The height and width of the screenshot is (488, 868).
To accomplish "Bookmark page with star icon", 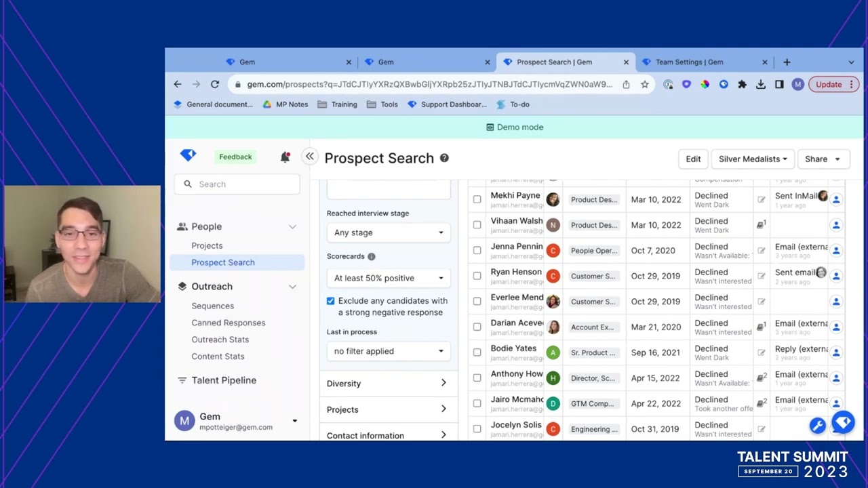I will pyautogui.click(x=644, y=84).
